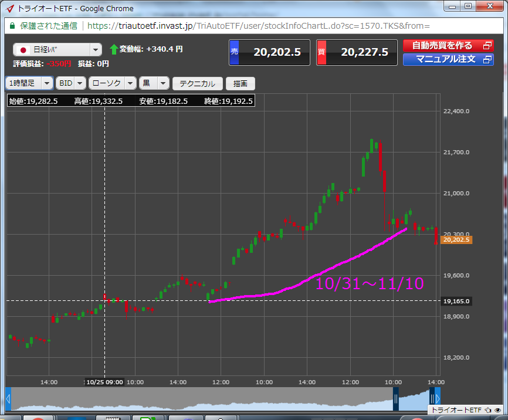Click the 21,000.0 price axis label
Viewport: 508px width, 420px height.
[x=456, y=194]
